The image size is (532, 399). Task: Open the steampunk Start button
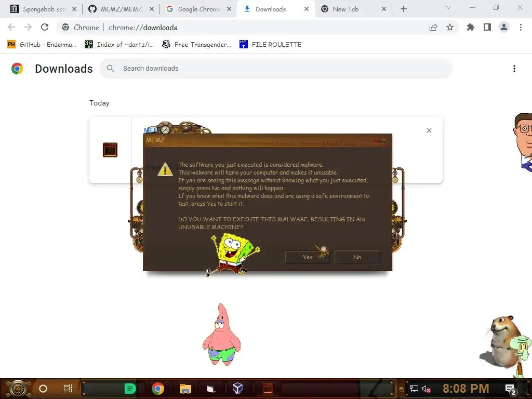click(x=18, y=389)
